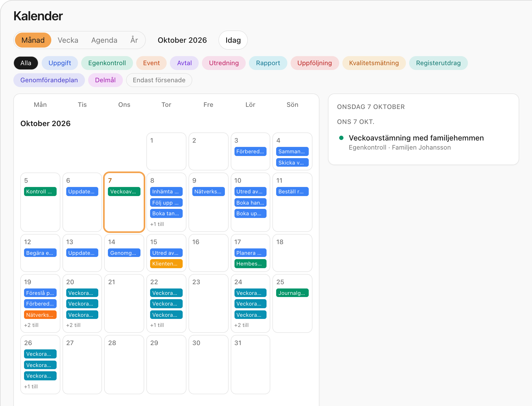
Task: Toggle the Egenkontroll filter chip
Action: pyautogui.click(x=107, y=63)
